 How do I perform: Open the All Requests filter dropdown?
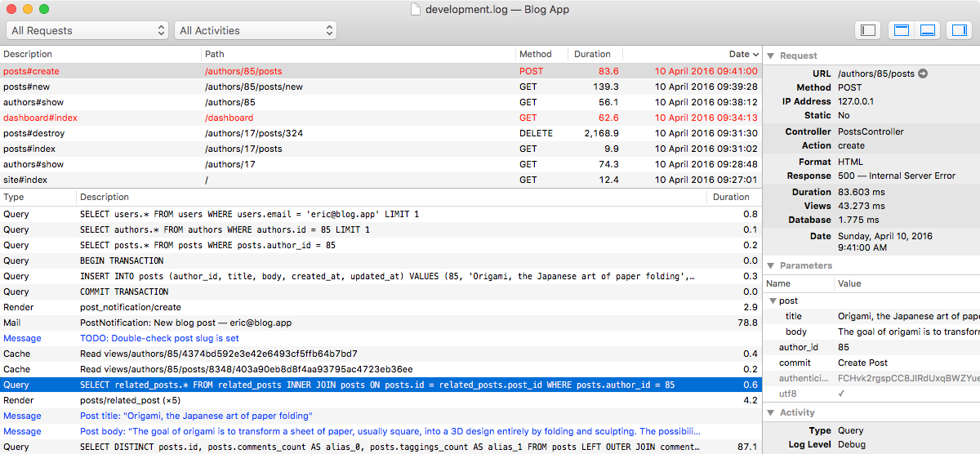(x=87, y=30)
